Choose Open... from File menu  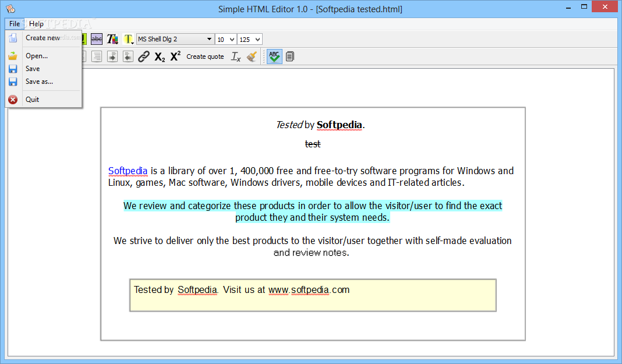click(44, 56)
